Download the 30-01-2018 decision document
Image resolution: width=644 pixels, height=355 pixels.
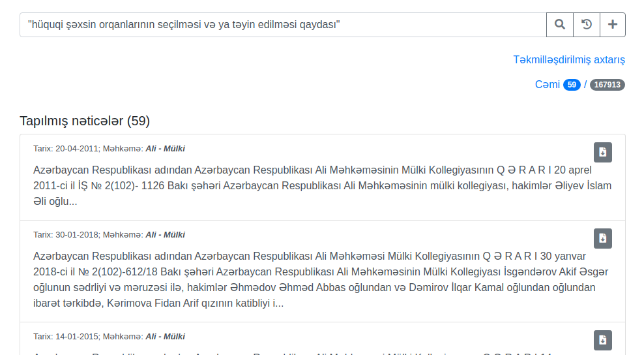tap(602, 239)
